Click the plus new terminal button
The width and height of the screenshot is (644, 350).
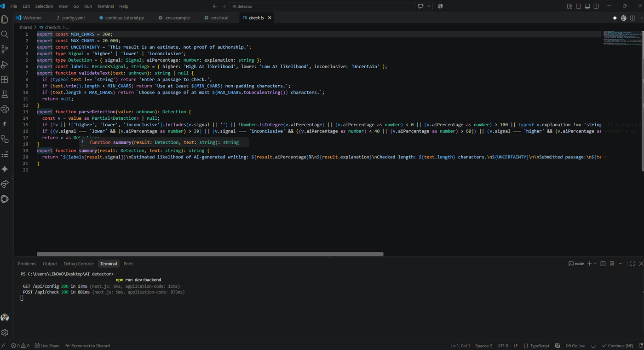tap(589, 263)
